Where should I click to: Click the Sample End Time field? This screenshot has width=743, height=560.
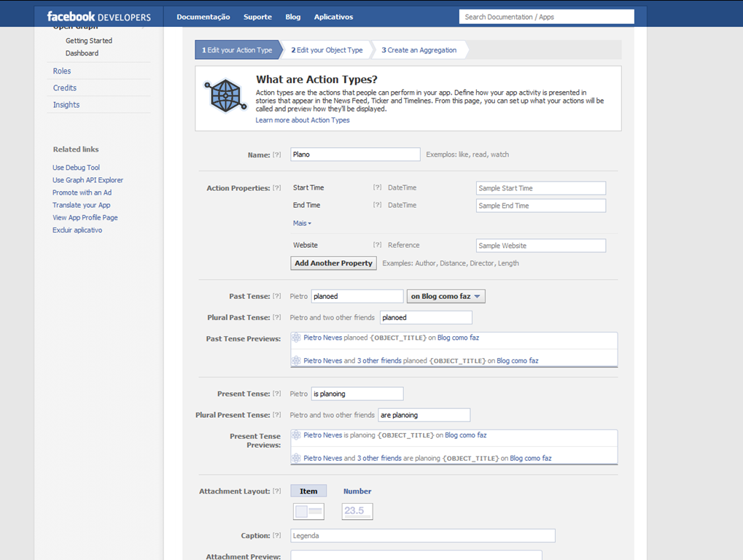[x=541, y=206]
